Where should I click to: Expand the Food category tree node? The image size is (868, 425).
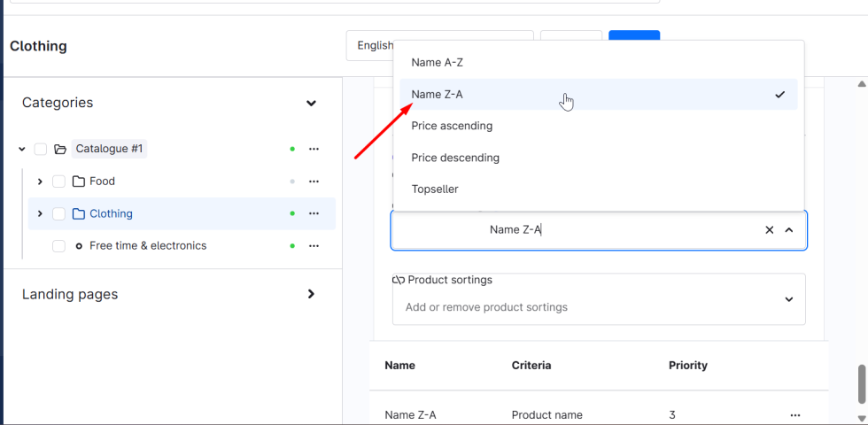40,182
